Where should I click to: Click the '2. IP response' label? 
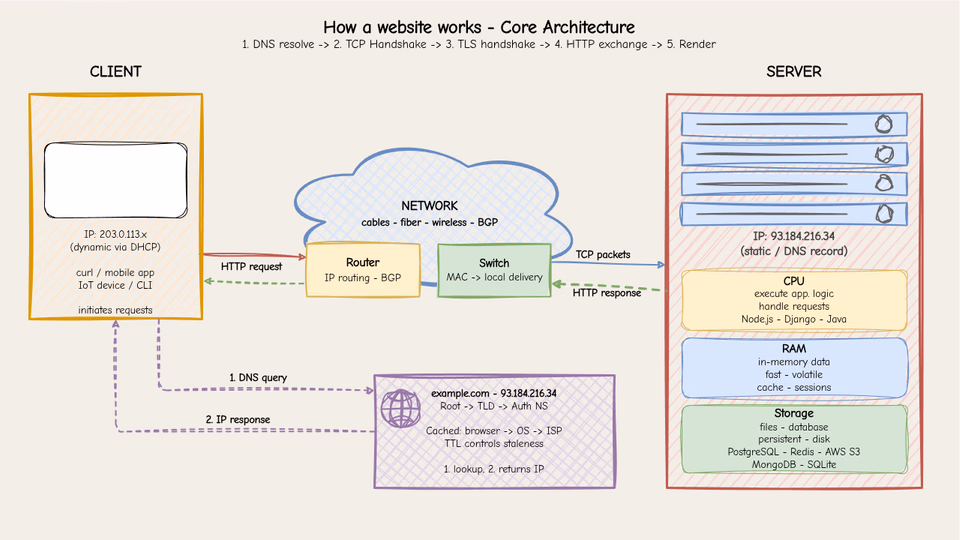click(x=238, y=419)
